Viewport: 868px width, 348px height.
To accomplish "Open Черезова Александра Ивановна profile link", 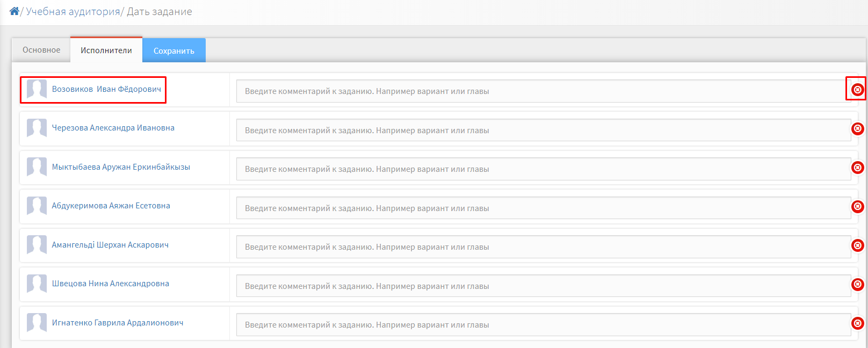I will click(113, 128).
